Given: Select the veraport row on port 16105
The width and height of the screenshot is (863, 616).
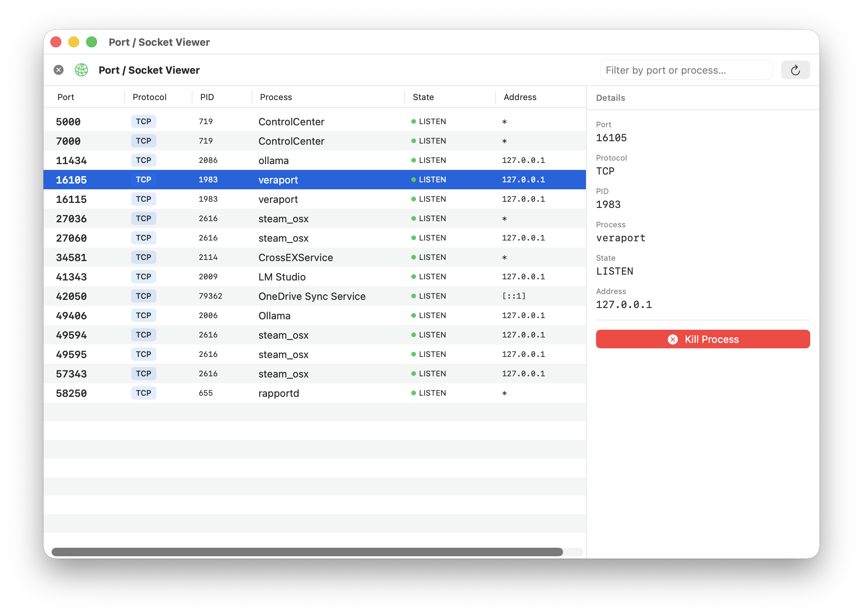Looking at the screenshot, I should click(x=315, y=180).
